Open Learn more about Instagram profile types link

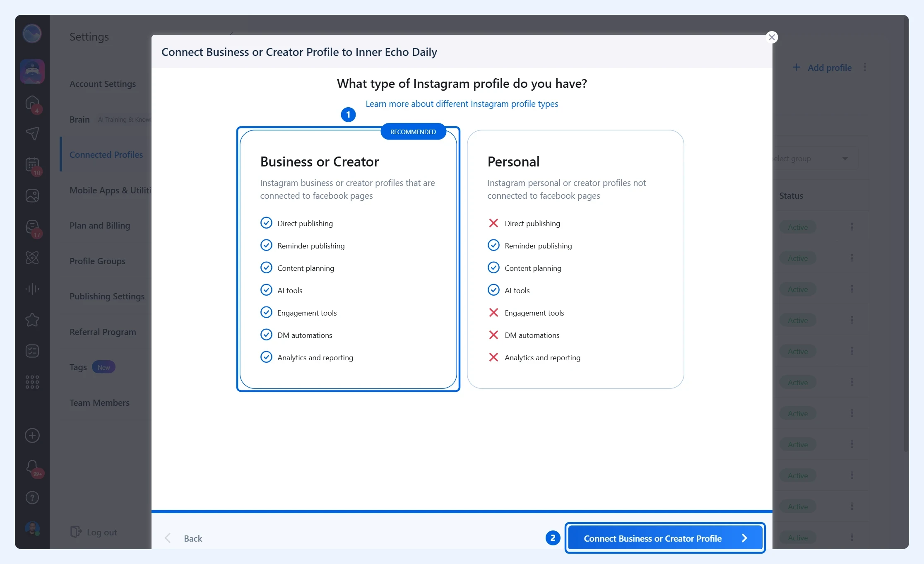[x=462, y=104]
